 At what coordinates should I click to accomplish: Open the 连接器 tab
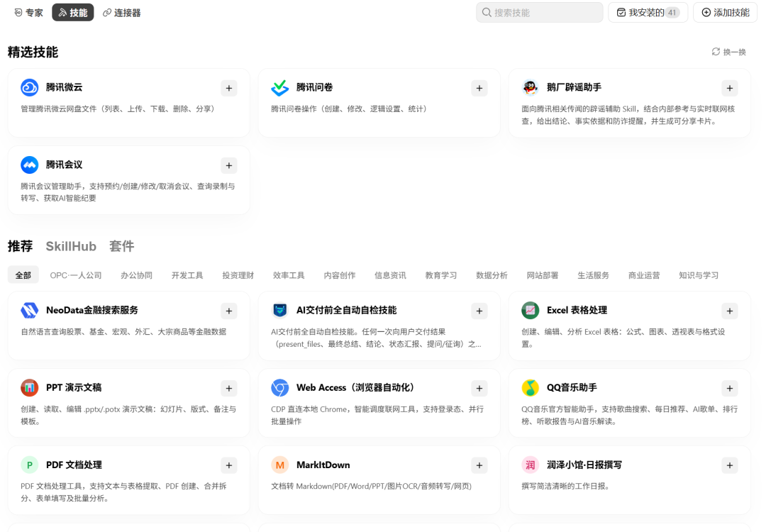[122, 13]
